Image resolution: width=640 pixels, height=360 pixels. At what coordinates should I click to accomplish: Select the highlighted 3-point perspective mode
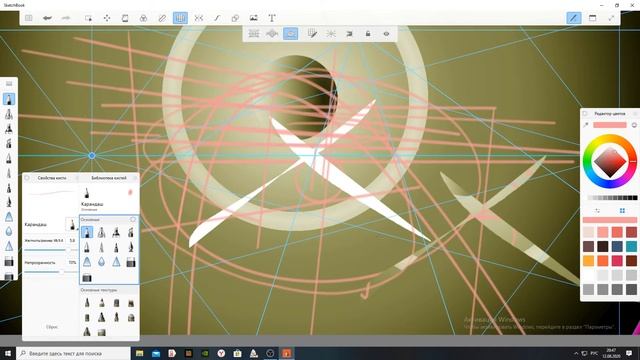pyautogui.click(x=290, y=34)
